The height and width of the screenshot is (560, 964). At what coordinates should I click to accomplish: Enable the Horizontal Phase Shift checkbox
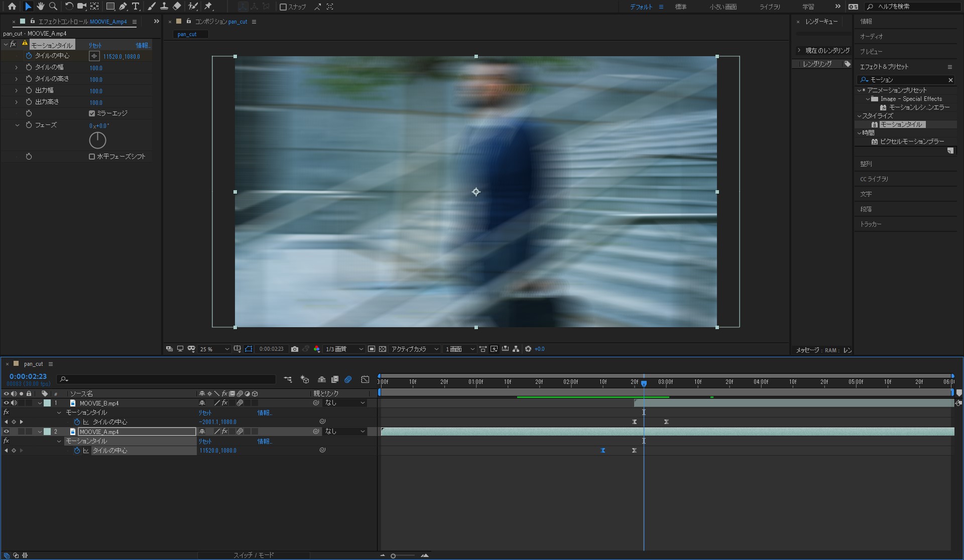(x=92, y=157)
